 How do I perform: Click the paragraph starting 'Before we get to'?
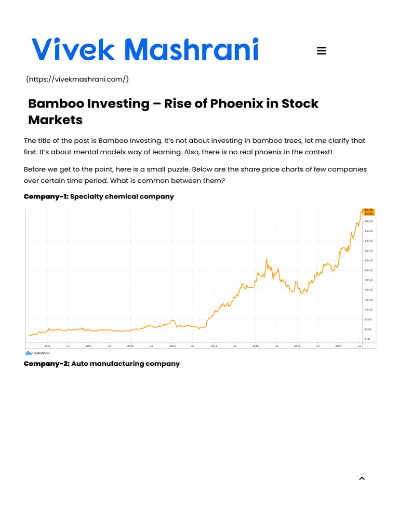click(195, 175)
